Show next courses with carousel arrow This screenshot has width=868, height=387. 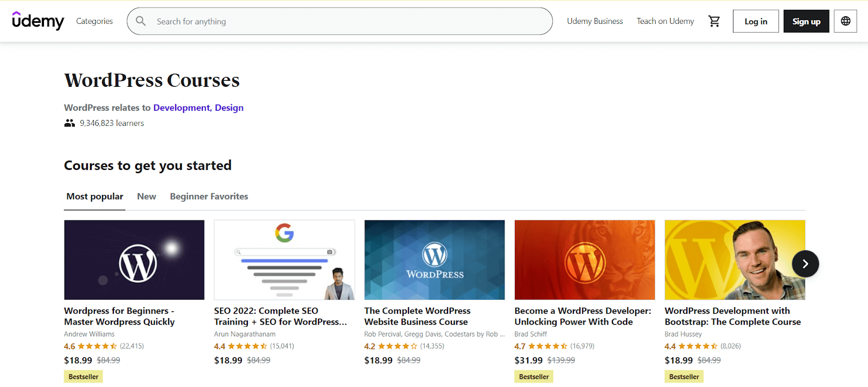click(x=805, y=264)
